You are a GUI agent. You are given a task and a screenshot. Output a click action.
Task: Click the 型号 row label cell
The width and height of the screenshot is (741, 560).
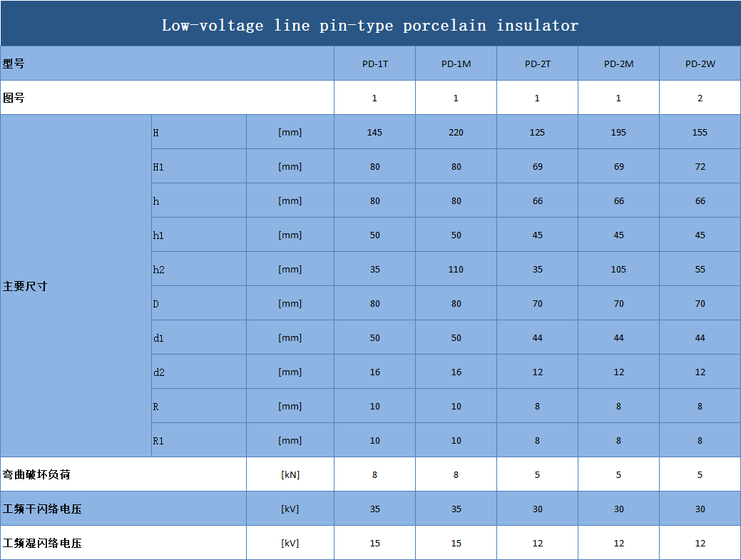(x=14, y=63)
